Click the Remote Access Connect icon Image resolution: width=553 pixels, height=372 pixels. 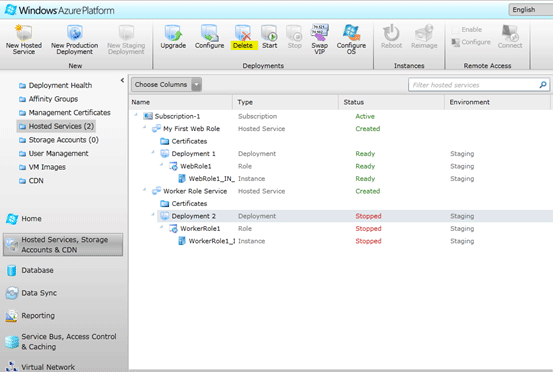tap(510, 33)
